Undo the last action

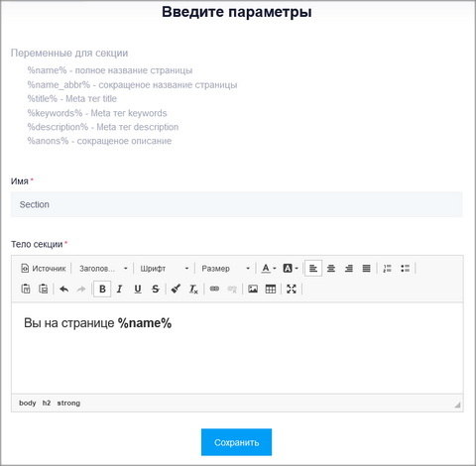tap(64, 289)
